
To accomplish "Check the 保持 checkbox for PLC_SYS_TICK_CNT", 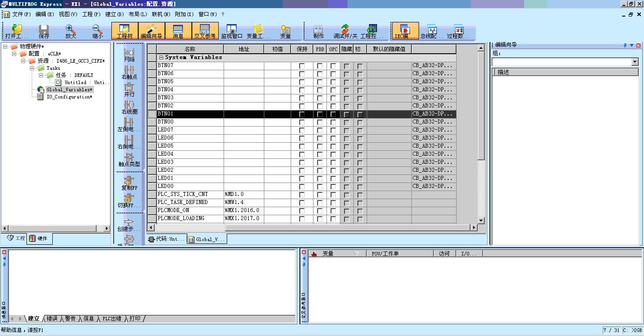I will pos(302,195).
